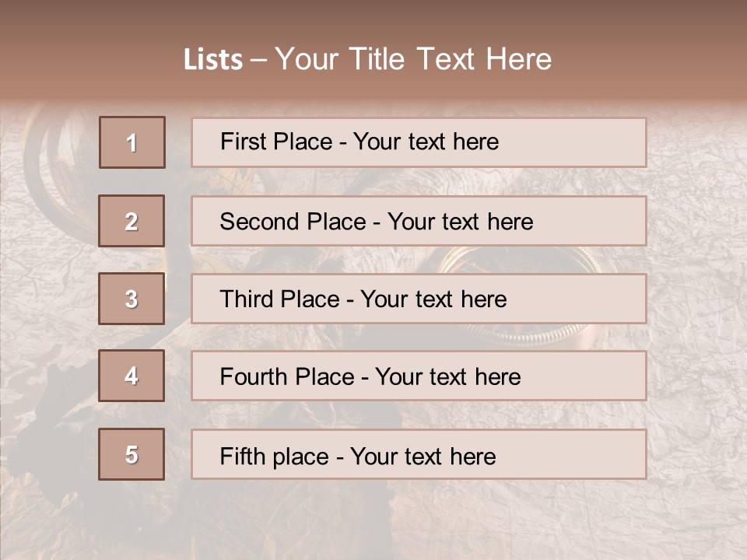Viewport: 747px width, 560px height.
Task: Click the blank area right of the list boxes
Action: point(696,296)
